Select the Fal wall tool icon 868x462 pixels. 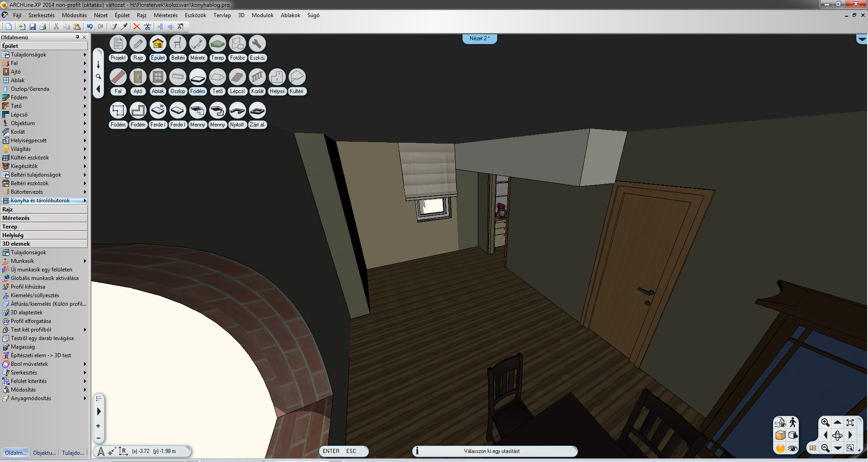(x=118, y=77)
